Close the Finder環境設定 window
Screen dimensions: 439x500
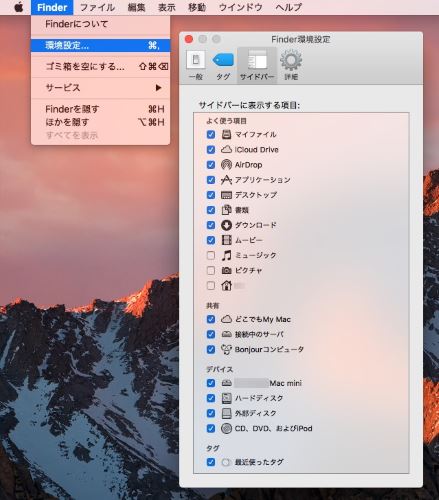pos(189,39)
